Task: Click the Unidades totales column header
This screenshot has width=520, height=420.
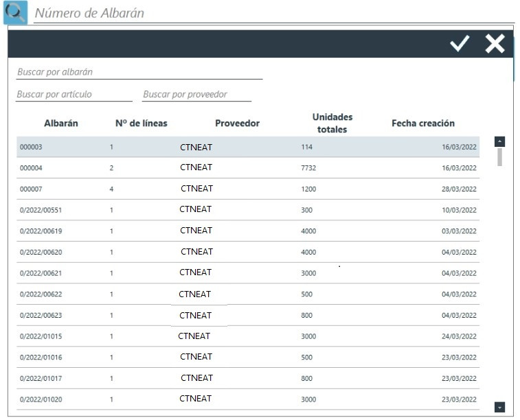Action: coord(332,123)
